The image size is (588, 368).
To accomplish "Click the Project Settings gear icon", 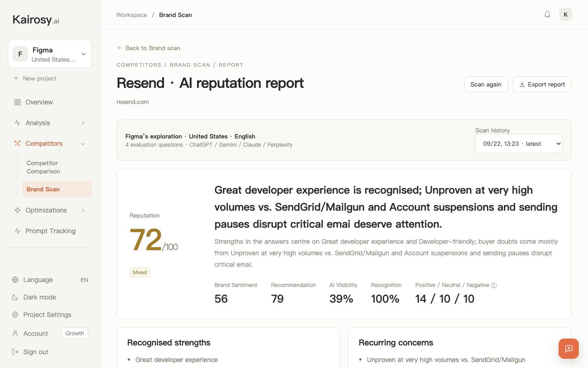I will coord(15,315).
